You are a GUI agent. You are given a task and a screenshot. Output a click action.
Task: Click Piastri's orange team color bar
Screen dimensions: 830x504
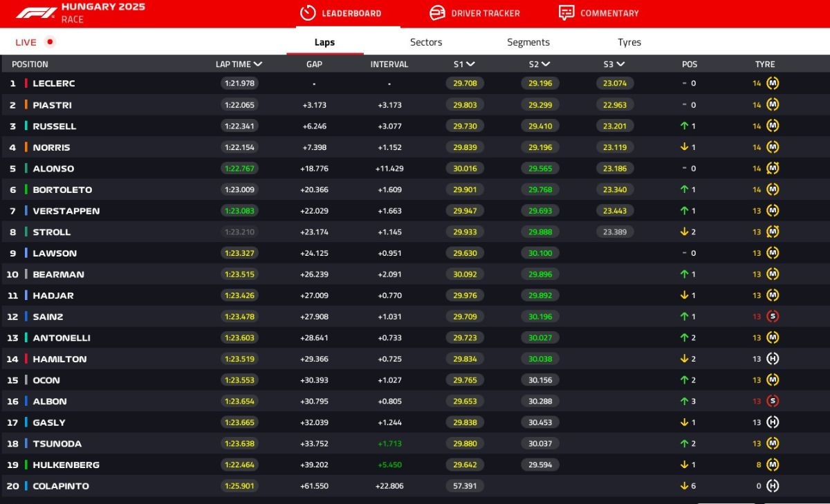(26, 105)
